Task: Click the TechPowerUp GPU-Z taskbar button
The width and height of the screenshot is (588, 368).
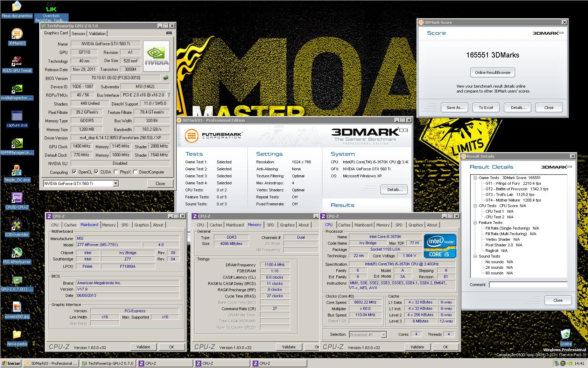Action: (x=108, y=363)
